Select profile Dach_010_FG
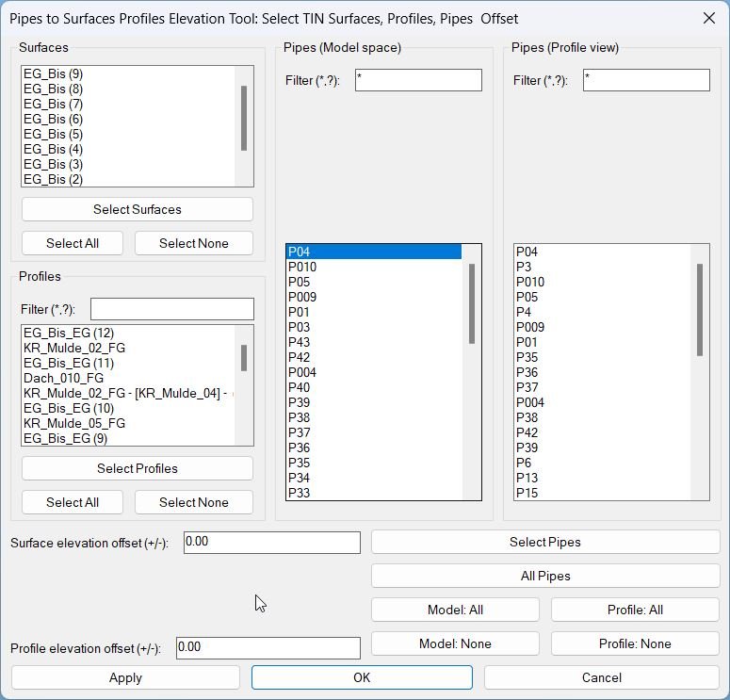Viewport: 730px width, 700px height. pos(128,378)
